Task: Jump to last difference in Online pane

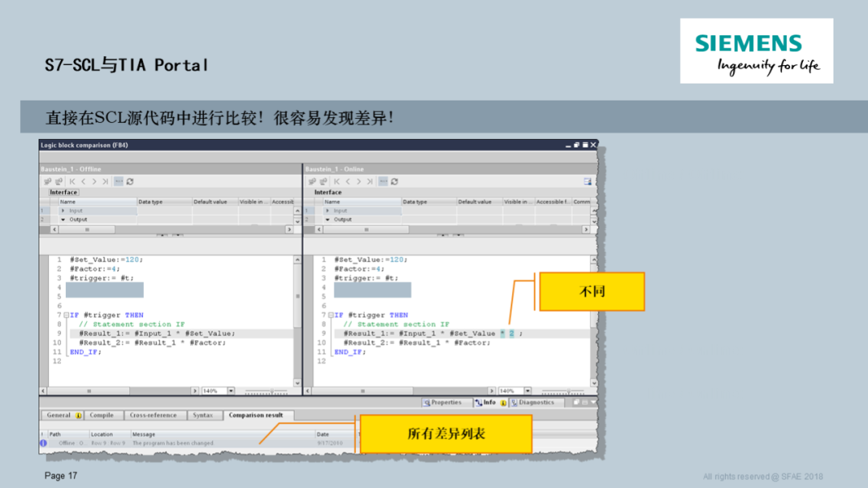Action: [x=370, y=182]
